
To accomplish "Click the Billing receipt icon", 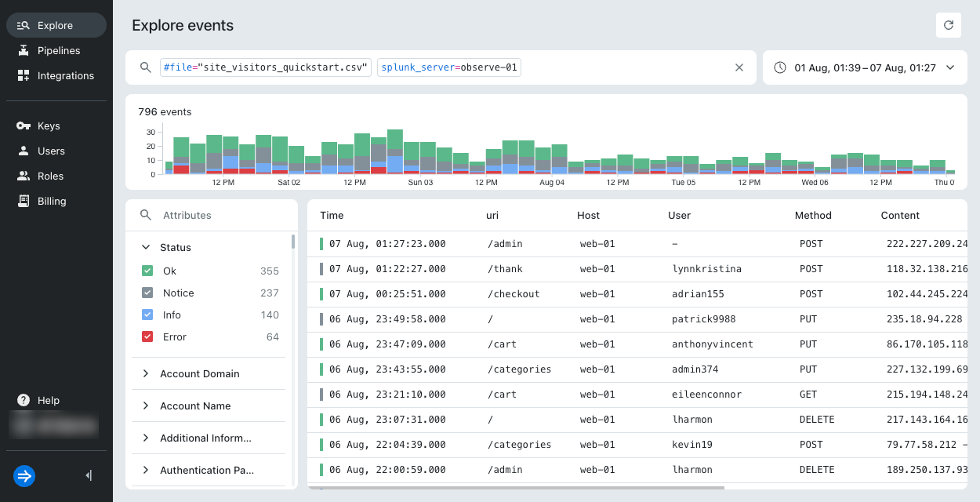I will (23, 201).
